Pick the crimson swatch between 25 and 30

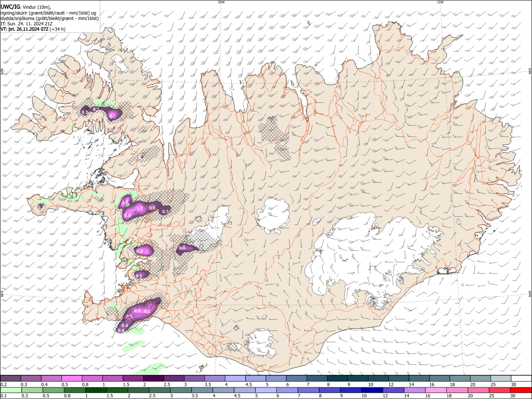[x=500, y=390]
